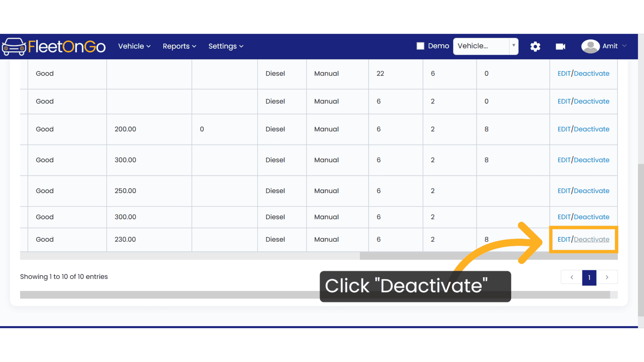Click Manual in the 200.00 row
644x362 pixels.
pyautogui.click(x=326, y=129)
